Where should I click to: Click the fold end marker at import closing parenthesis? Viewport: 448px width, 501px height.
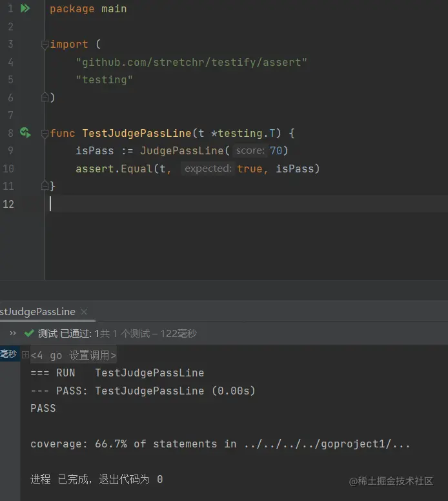[45, 97]
